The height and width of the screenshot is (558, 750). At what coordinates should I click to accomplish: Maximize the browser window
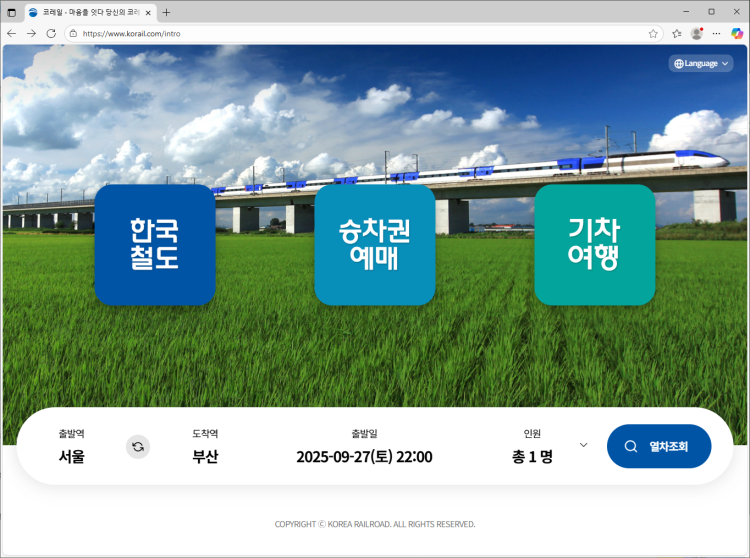tap(712, 11)
